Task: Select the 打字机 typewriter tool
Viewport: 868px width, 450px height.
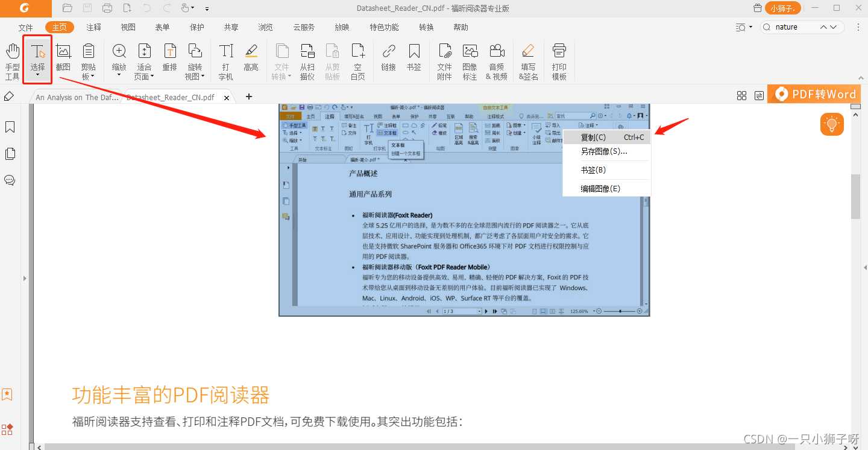Action: click(x=226, y=62)
